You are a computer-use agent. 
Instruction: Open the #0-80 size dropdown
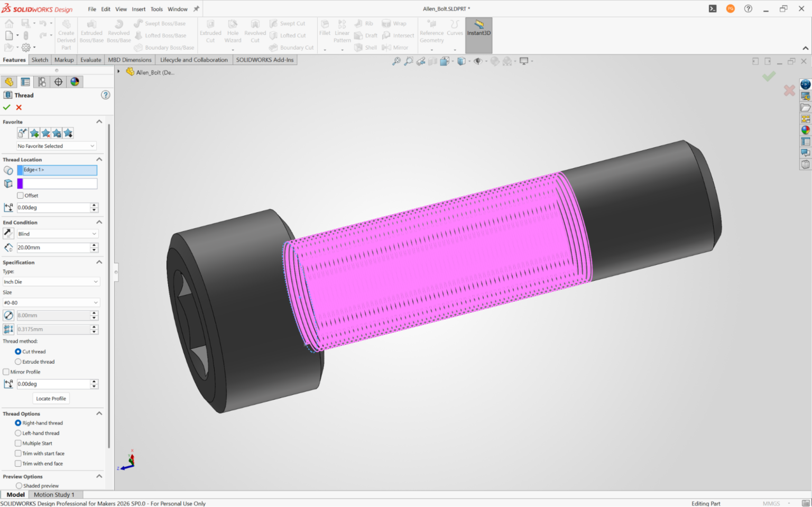click(51, 302)
